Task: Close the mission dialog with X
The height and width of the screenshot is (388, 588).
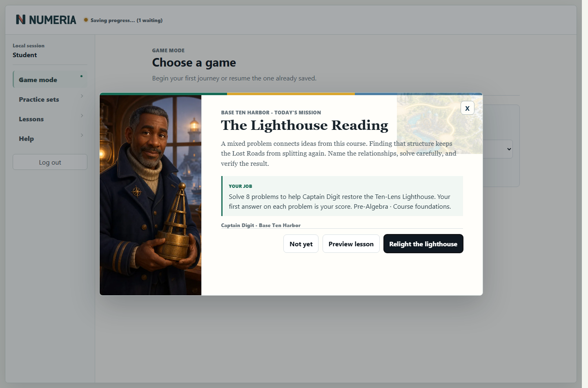Action: point(467,108)
